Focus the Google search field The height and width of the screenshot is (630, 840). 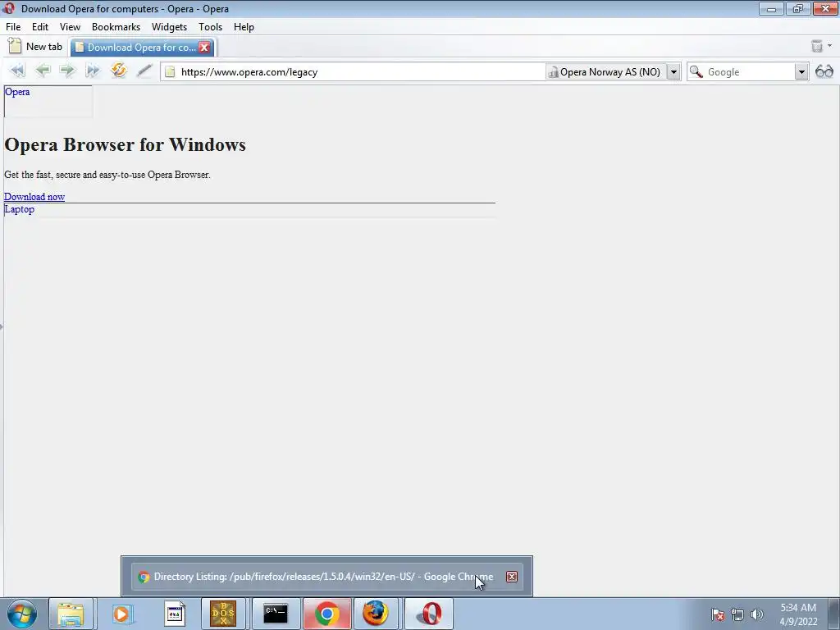coord(750,72)
